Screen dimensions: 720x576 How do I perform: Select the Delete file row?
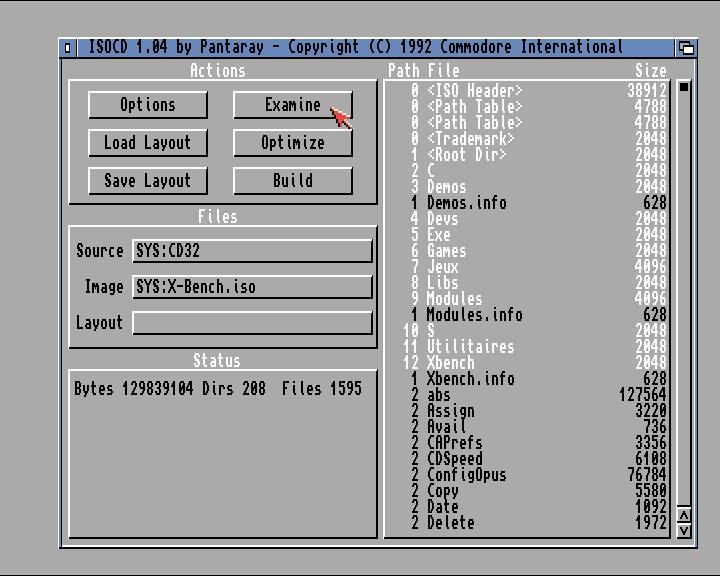(x=527, y=523)
